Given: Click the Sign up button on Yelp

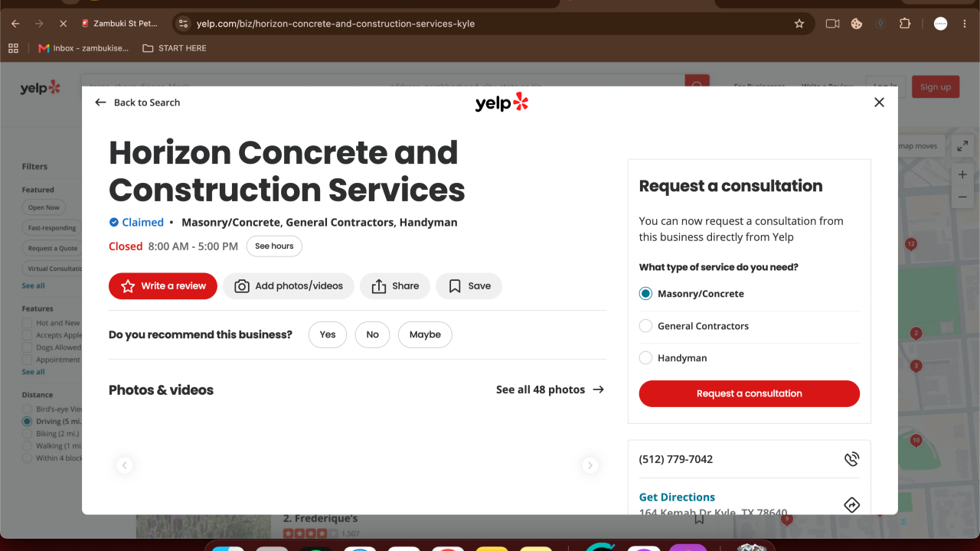Looking at the screenshot, I should point(936,86).
